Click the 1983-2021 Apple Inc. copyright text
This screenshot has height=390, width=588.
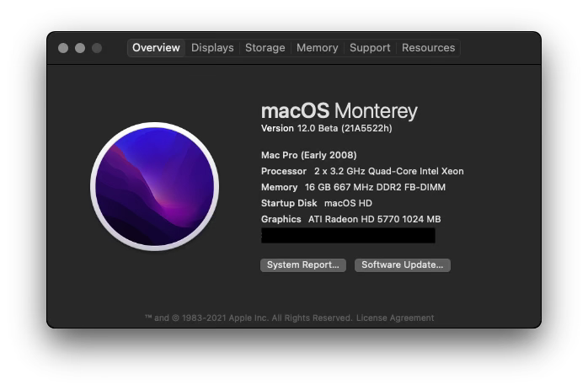point(248,318)
